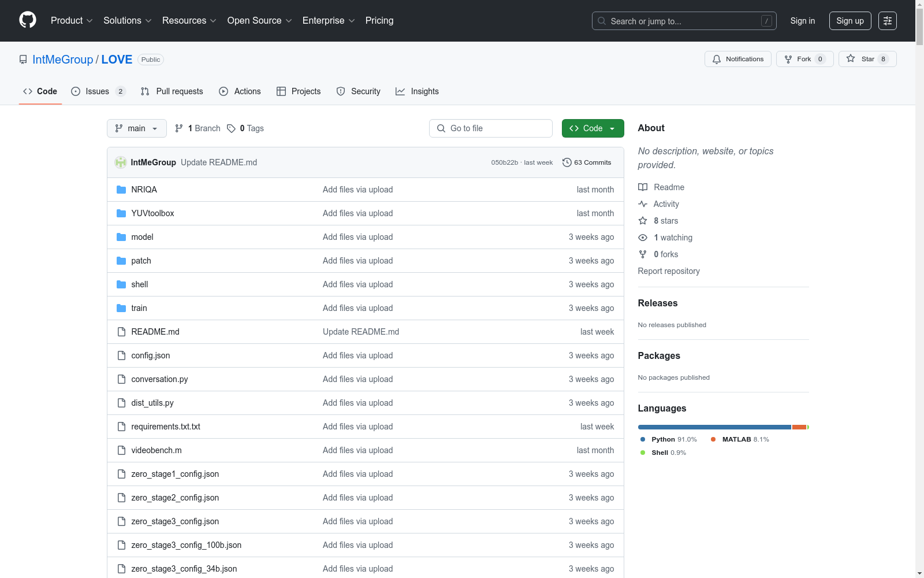
Task: Expand the Product menu
Action: coord(72,21)
